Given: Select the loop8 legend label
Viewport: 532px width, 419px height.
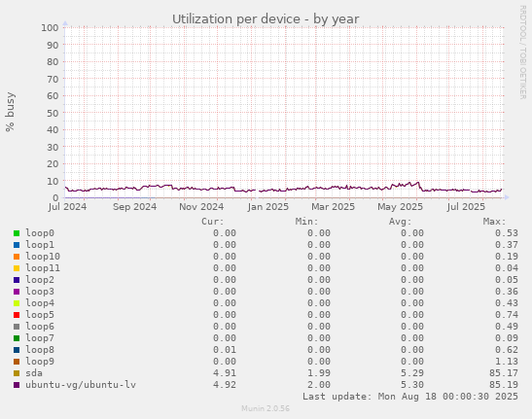Looking at the screenshot, I should 40,349.
